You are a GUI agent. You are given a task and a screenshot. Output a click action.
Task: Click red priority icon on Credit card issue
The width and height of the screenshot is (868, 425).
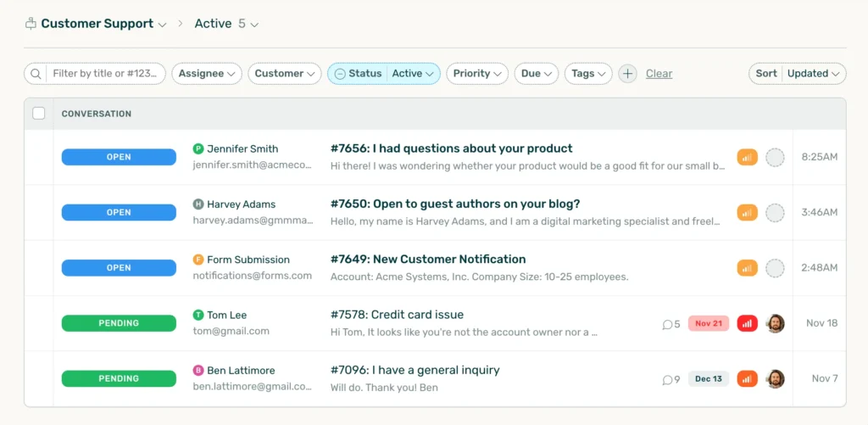[747, 323]
